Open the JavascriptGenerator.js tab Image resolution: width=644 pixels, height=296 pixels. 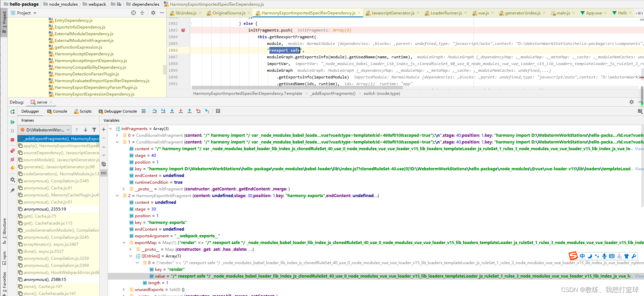click(392, 13)
